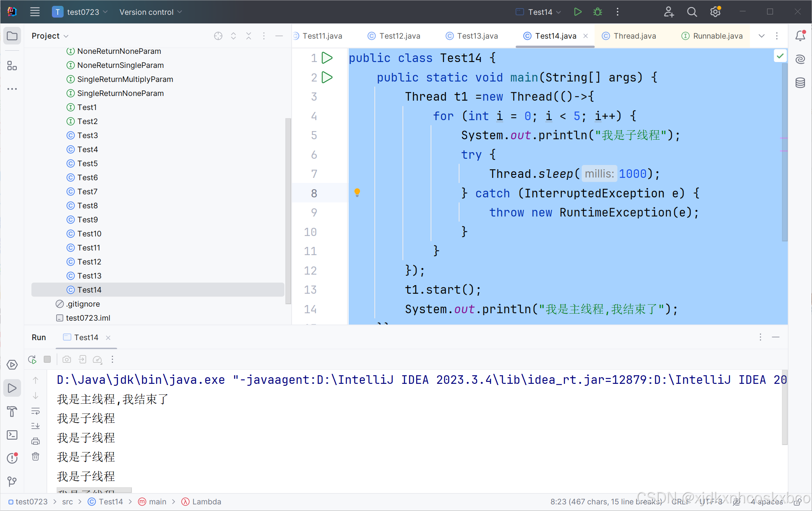The image size is (812, 511).
Task: Toggle scroll to end in the Run console
Action: pos(36,426)
